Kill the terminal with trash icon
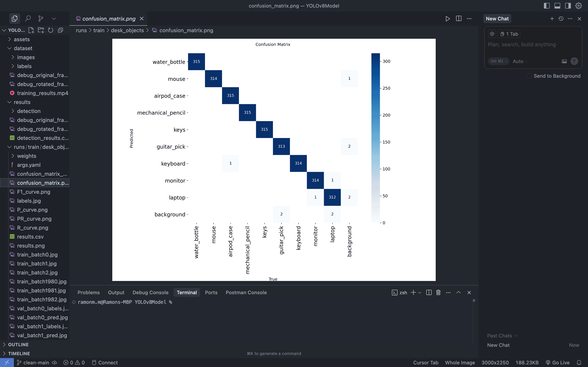The width and height of the screenshot is (588, 367). [438, 293]
